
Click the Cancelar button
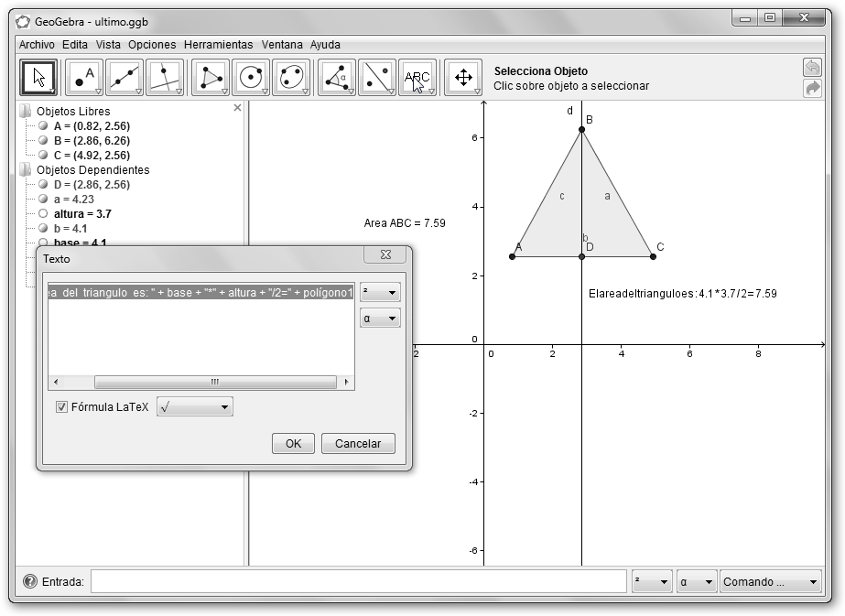coord(358,443)
